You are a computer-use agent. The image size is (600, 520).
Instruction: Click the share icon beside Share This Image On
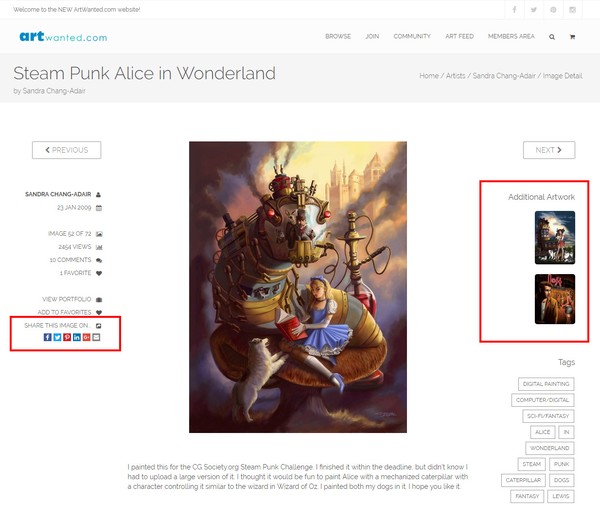(99, 326)
